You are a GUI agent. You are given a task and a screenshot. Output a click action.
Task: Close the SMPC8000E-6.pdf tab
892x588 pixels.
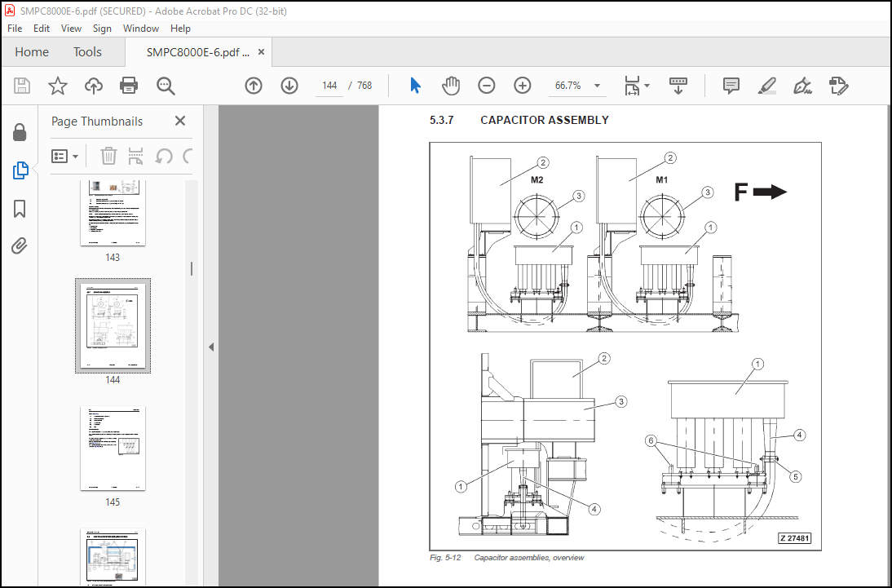pyautogui.click(x=261, y=52)
